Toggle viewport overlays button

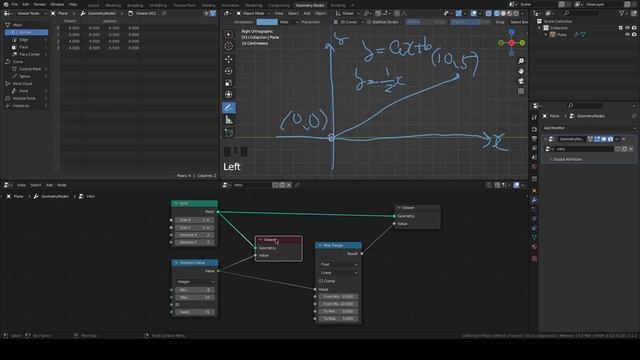[x=473, y=13]
